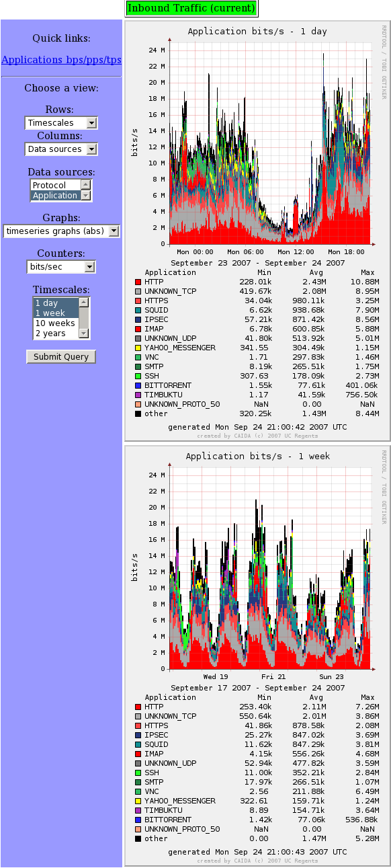Click the Timescales list scroll-up arrow
Viewport: 391px width, 868px height.
click(84, 303)
